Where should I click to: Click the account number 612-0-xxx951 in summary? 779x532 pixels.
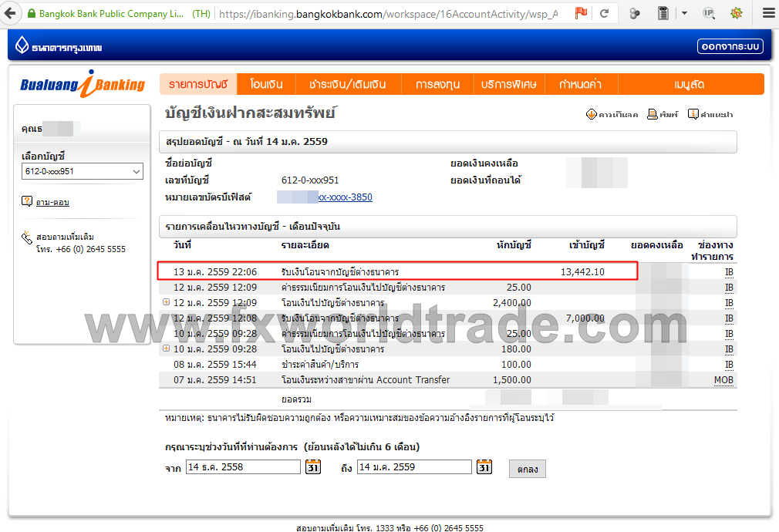[310, 180]
